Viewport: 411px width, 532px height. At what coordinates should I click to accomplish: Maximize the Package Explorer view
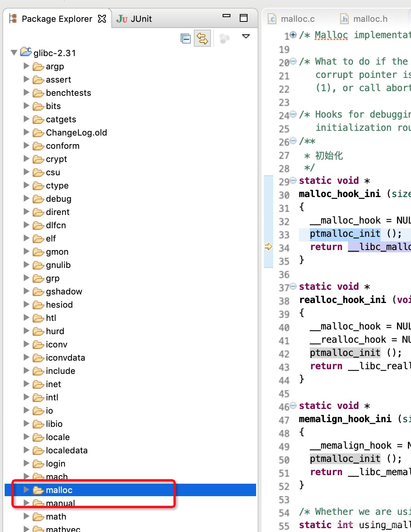244,18
